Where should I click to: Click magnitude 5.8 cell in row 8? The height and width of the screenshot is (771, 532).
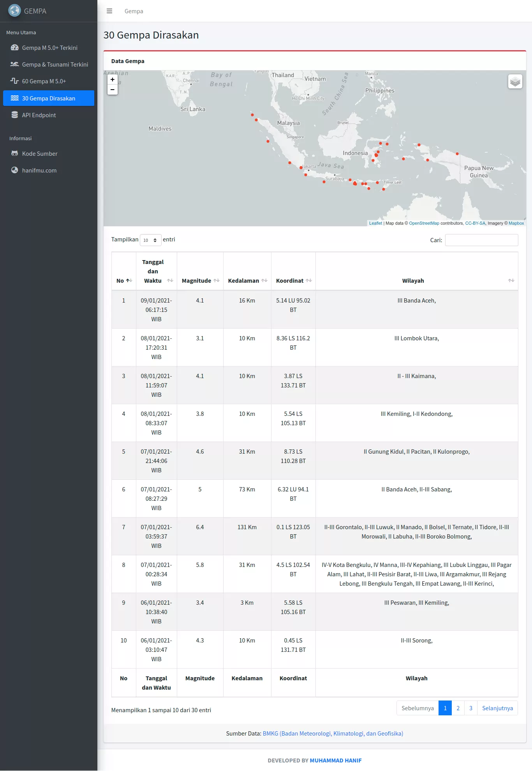[x=200, y=574]
